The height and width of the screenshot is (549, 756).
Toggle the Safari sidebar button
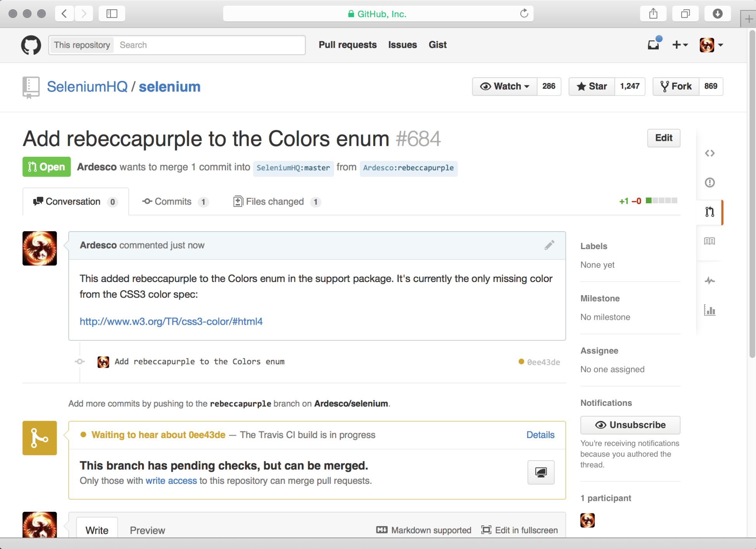click(x=112, y=14)
